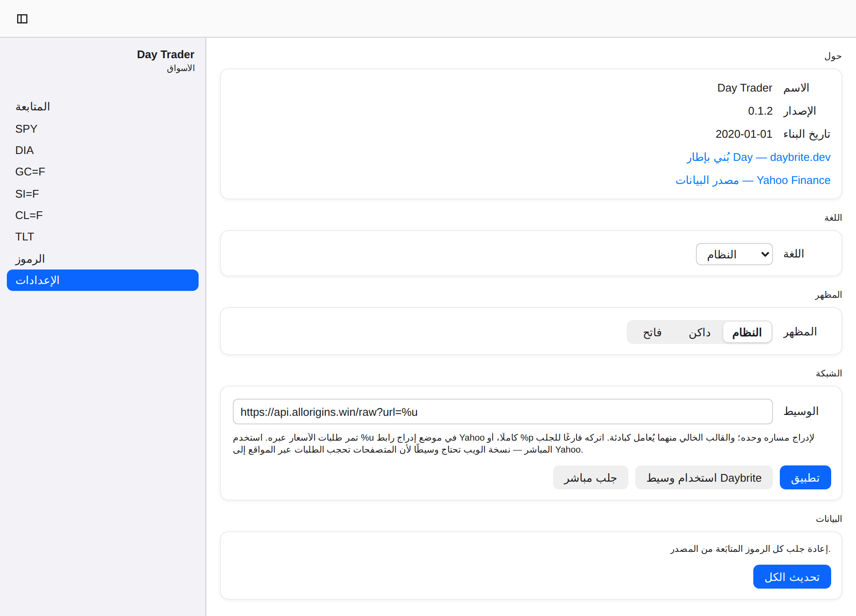Go to the الرموز symbols page
This screenshot has height=616, width=856.
click(103, 259)
